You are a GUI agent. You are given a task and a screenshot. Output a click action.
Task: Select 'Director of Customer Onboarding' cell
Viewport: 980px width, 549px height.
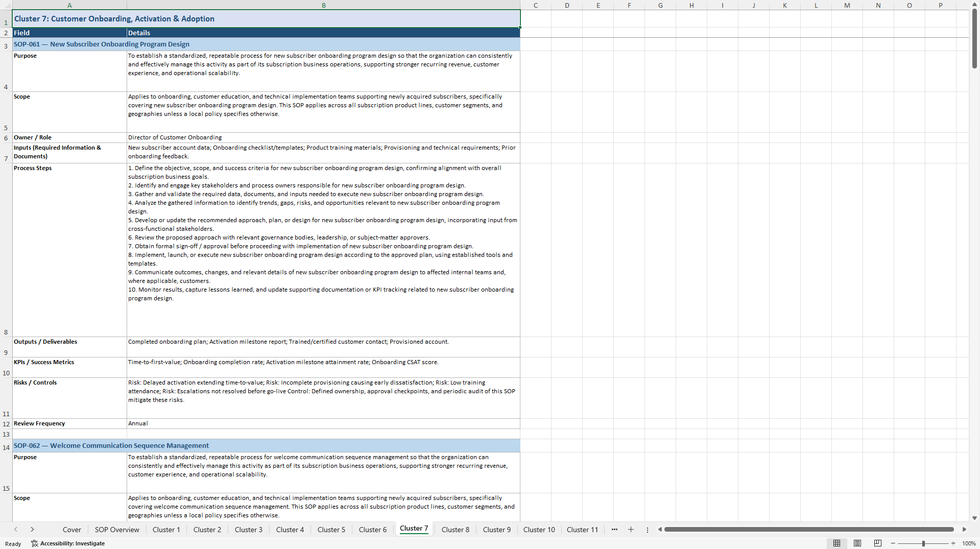point(323,137)
